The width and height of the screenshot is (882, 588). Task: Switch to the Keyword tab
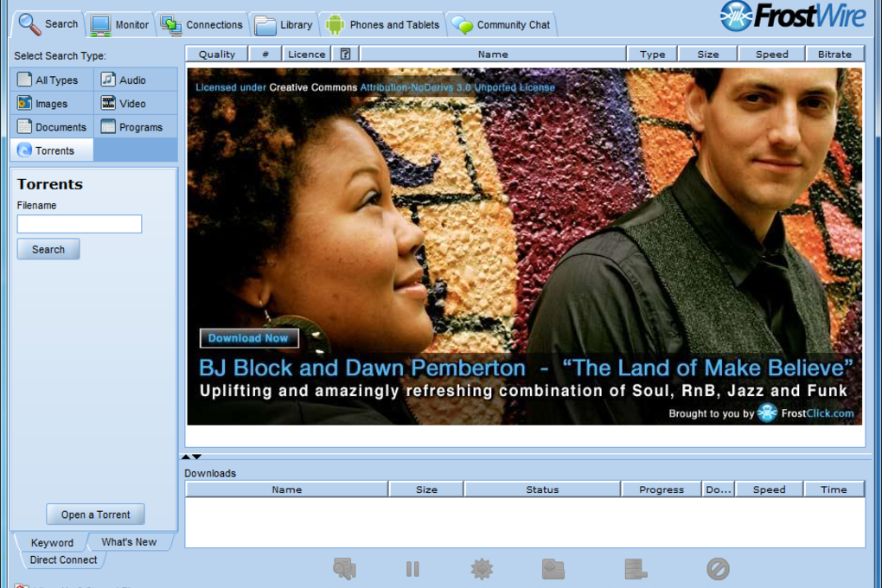(x=52, y=542)
